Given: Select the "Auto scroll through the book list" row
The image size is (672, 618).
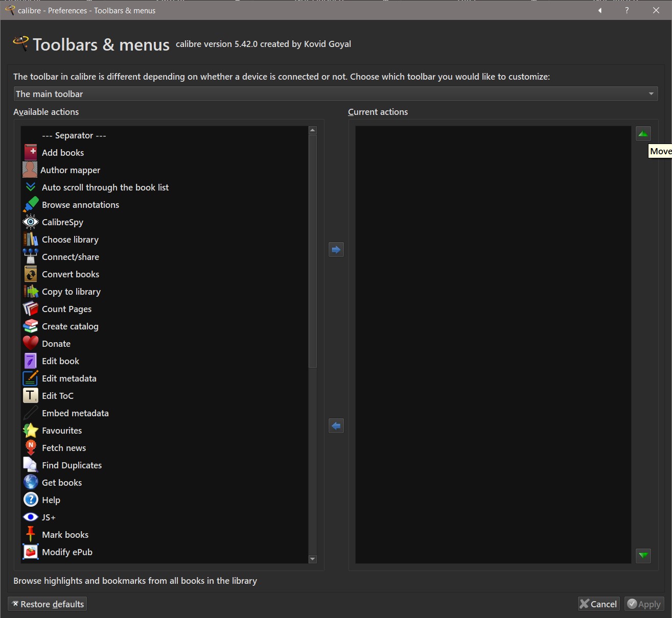Looking at the screenshot, I should (x=165, y=187).
